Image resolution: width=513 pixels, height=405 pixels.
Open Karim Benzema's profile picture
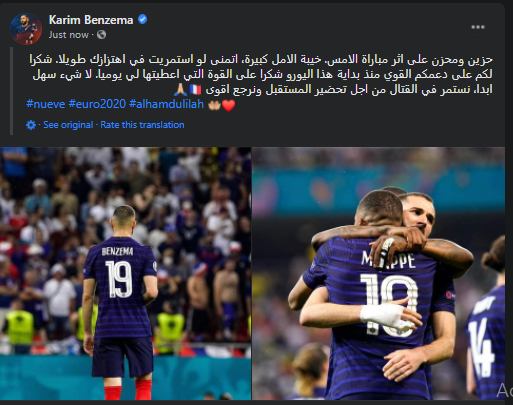point(26,29)
